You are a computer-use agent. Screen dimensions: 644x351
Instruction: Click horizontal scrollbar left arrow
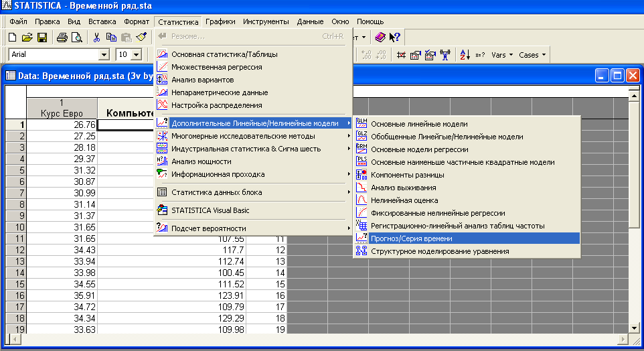tap(15, 340)
